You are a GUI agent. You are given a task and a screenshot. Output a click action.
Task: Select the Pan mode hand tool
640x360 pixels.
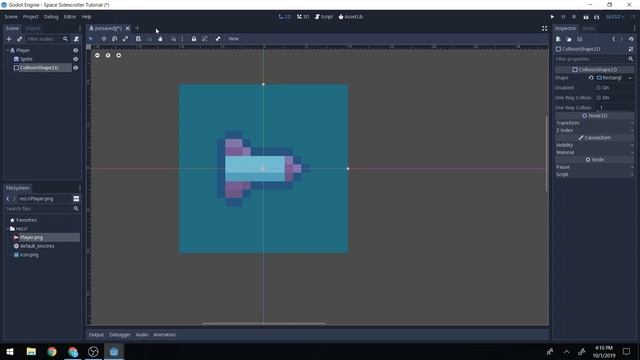pos(160,39)
